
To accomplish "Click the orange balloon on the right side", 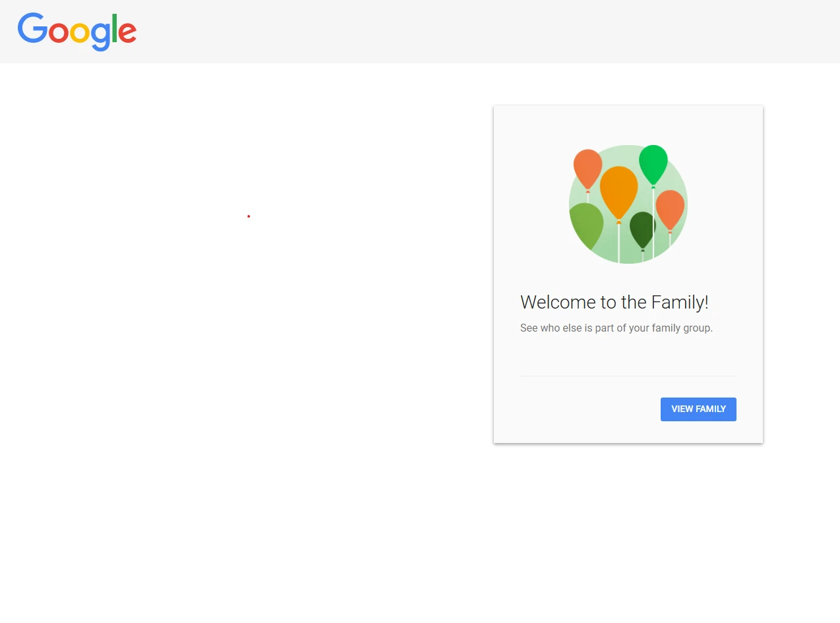I will (670, 208).
